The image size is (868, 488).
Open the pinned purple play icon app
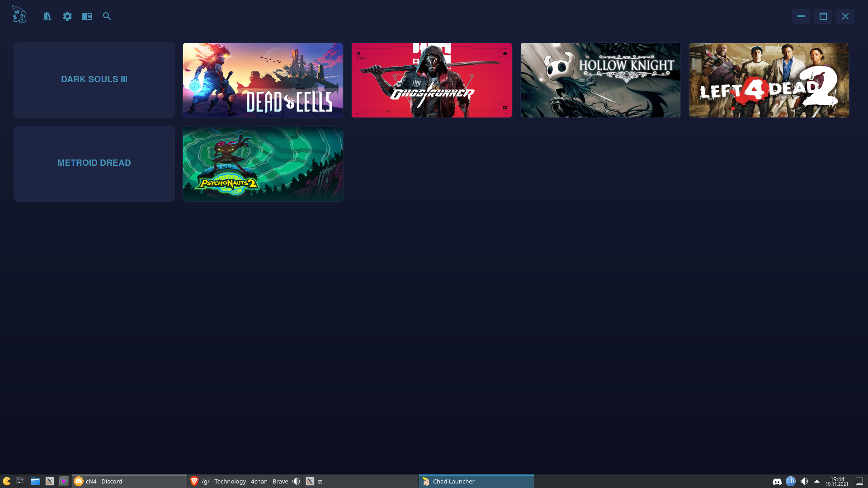click(x=64, y=481)
